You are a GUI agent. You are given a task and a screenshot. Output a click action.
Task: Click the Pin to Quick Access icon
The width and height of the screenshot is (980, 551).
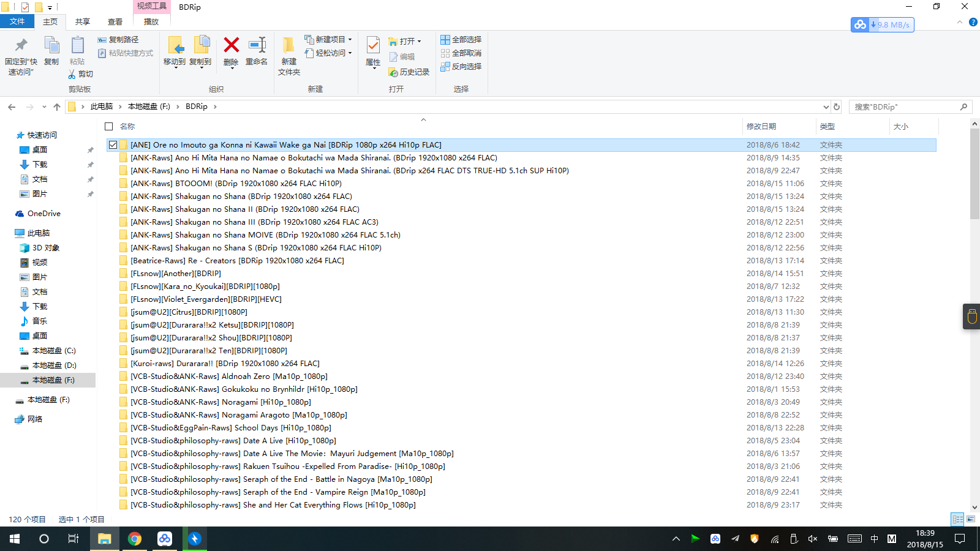pos(21,45)
